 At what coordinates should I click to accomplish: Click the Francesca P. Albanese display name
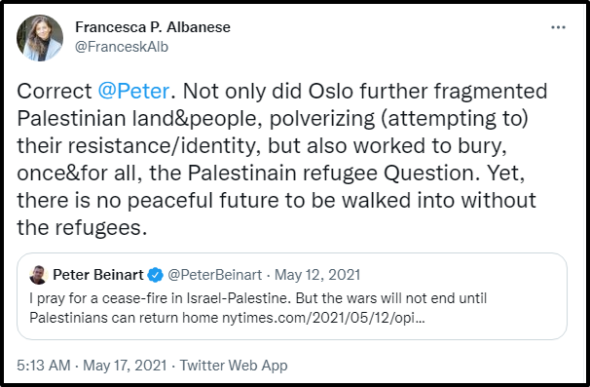pos(153,27)
